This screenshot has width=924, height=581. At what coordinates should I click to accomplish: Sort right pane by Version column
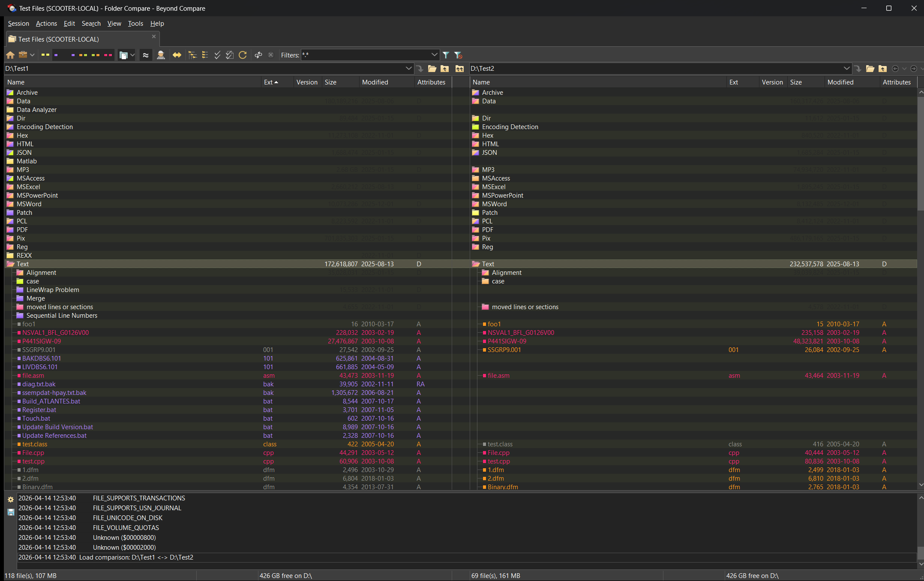(773, 82)
